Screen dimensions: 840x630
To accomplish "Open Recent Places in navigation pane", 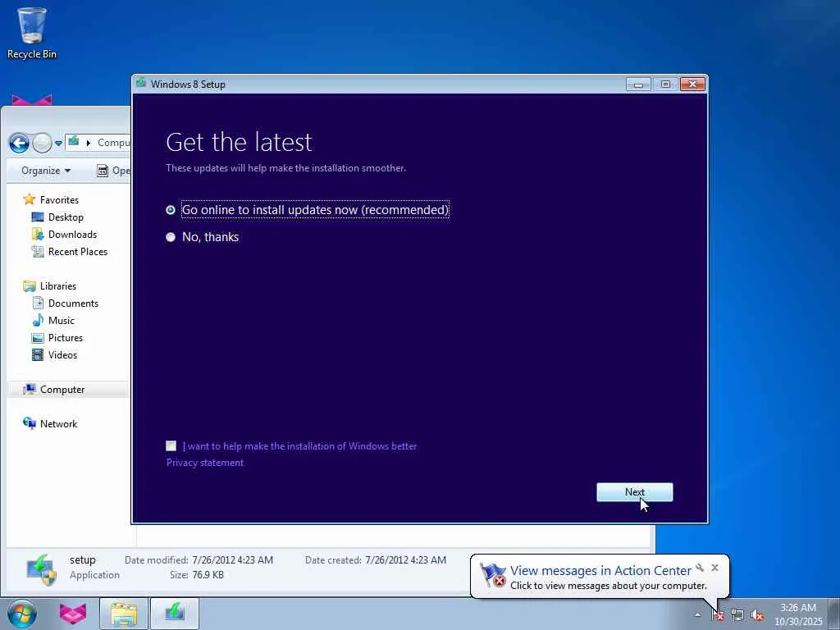I will coord(78,251).
